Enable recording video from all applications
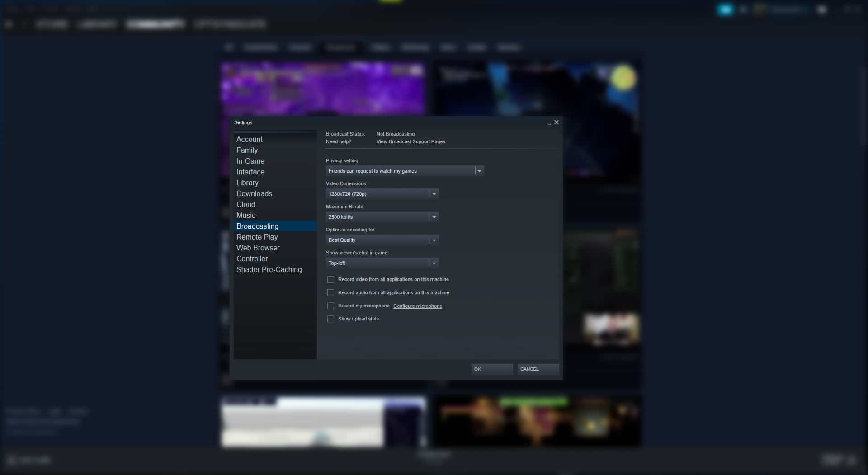The width and height of the screenshot is (868, 475). click(x=330, y=279)
